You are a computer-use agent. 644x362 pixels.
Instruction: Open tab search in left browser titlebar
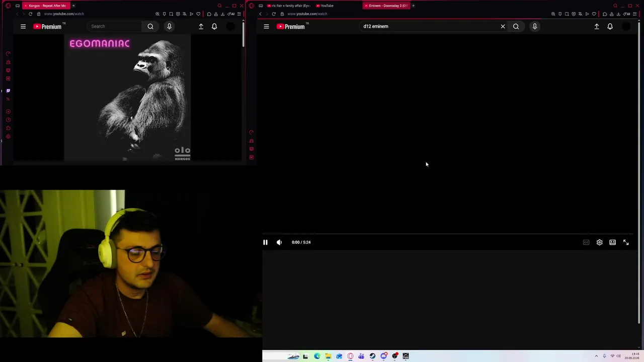point(219,6)
